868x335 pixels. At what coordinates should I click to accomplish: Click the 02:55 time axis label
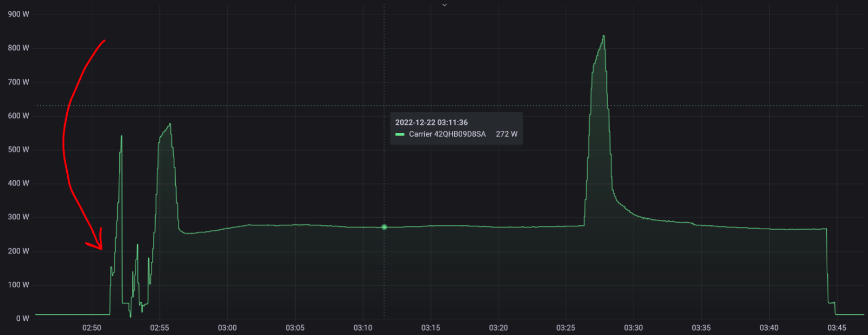[x=159, y=328]
